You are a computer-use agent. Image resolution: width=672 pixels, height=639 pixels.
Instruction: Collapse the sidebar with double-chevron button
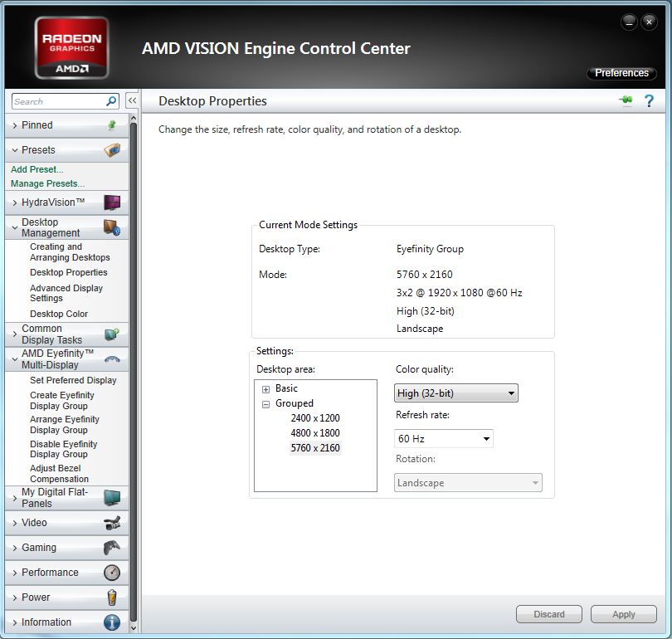(x=132, y=101)
